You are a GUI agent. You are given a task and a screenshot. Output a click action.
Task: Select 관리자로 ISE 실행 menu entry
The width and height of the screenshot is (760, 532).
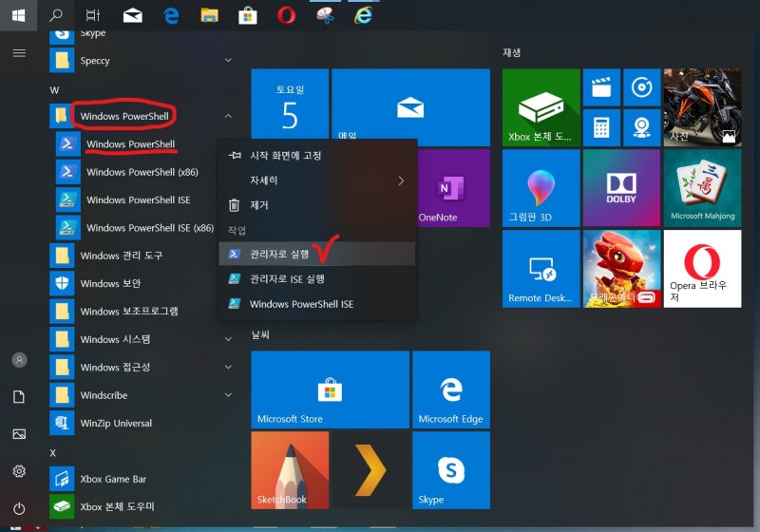(317, 279)
